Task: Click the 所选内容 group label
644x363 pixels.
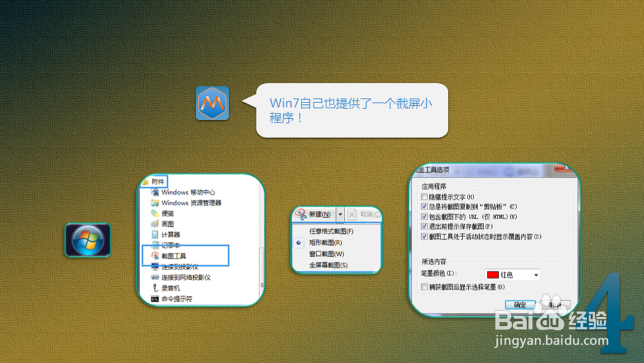Action: point(433,262)
